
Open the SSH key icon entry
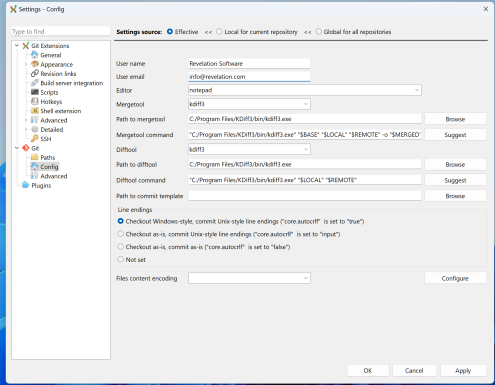35,138
